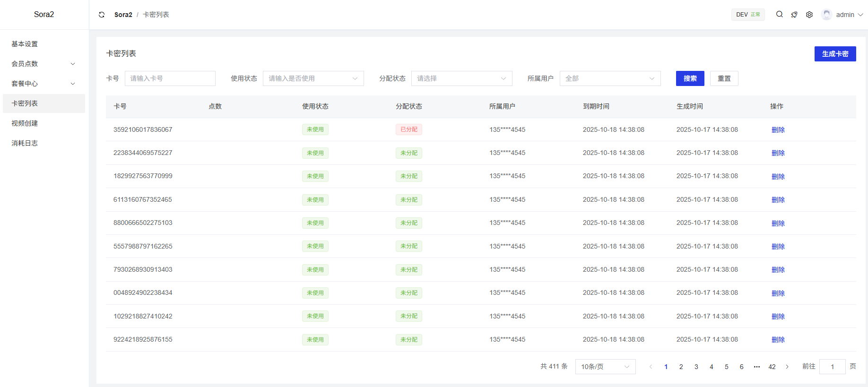Viewport: 868px width, 387px height.
Task: Open 视频创建 in the sidebar
Action: (x=25, y=123)
